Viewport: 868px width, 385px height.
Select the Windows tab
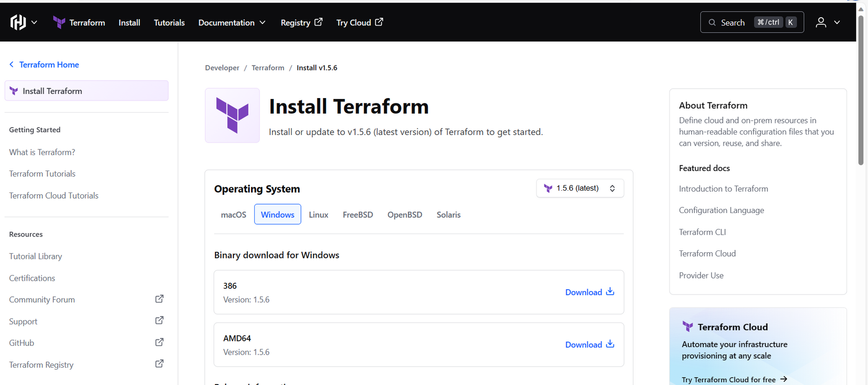pyautogui.click(x=278, y=214)
